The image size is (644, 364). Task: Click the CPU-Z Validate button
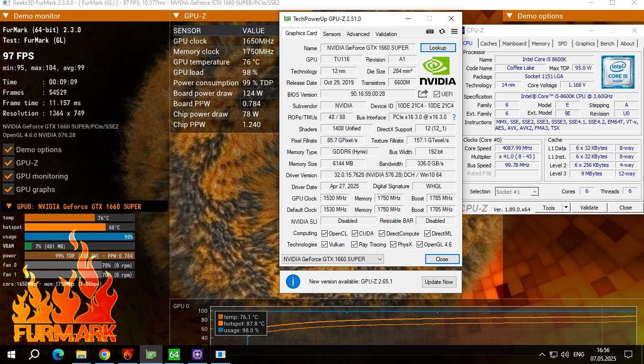[589, 208]
